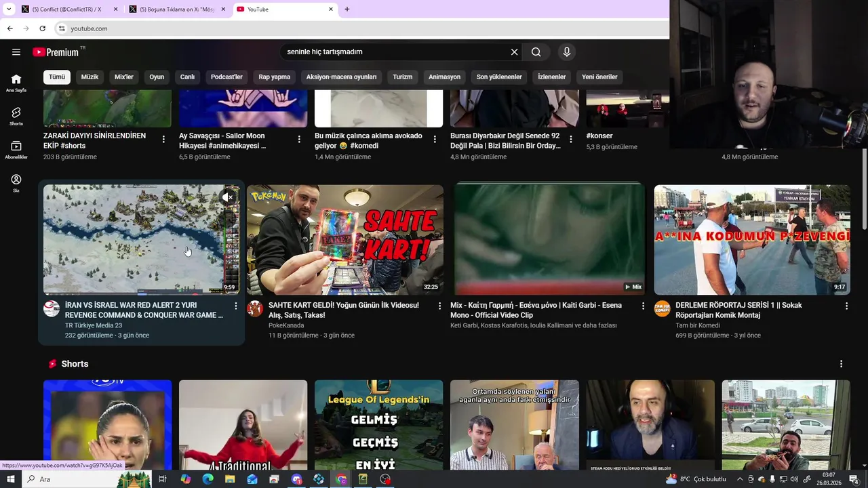Open options for İRAN VS İSRAEL video

236,306
